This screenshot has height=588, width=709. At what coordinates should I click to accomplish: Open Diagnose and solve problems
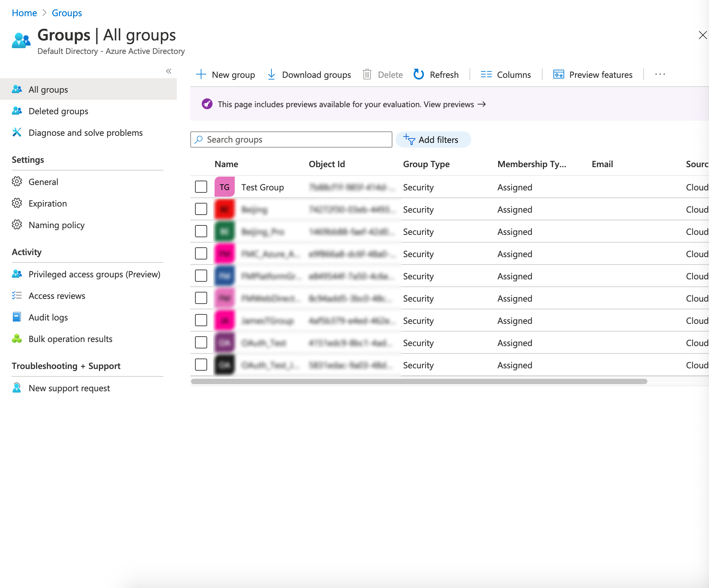[86, 133]
